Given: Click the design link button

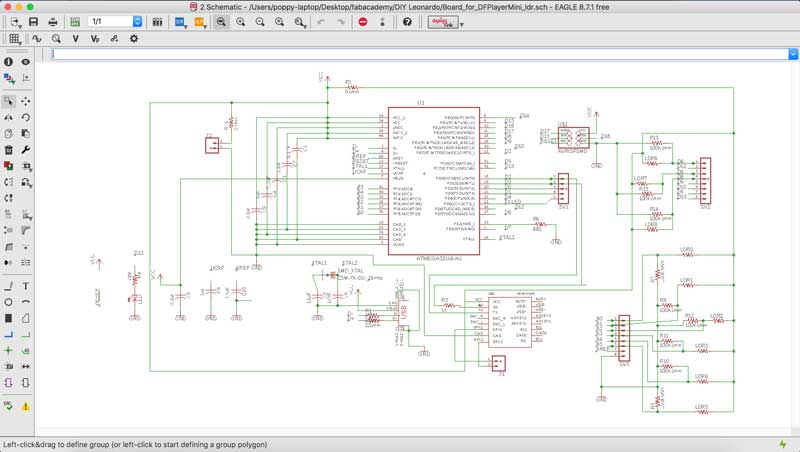Looking at the screenshot, I should point(443,22).
